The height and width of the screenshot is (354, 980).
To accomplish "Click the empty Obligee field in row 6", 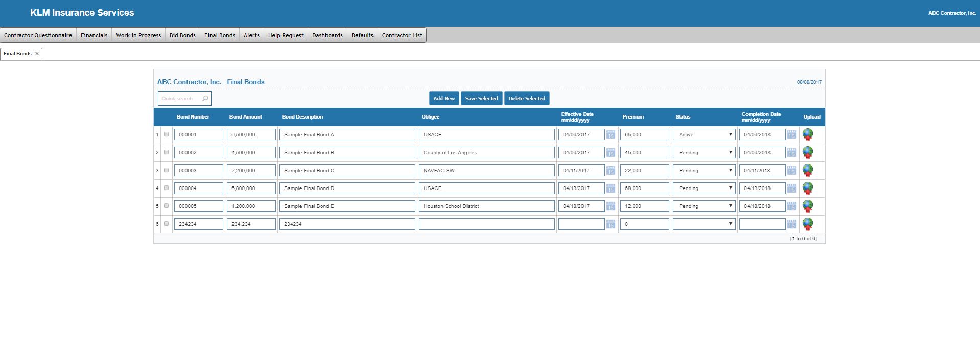I will (x=486, y=224).
